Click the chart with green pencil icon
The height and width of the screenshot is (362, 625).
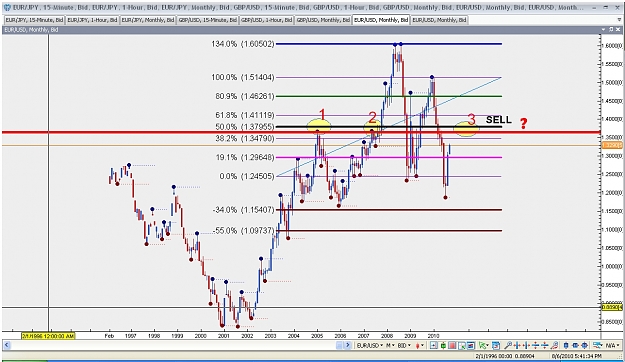click(x=462, y=345)
